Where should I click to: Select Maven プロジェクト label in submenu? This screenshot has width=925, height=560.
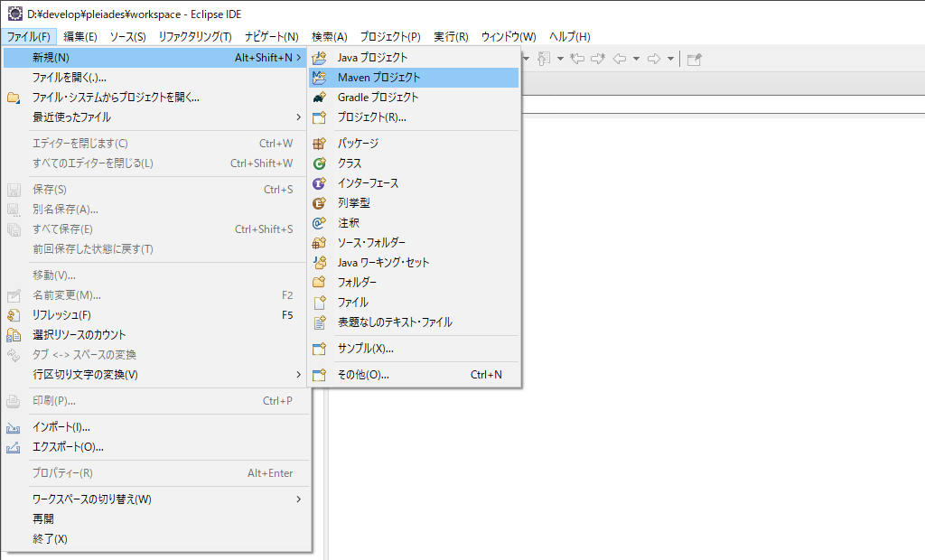click(x=378, y=78)
